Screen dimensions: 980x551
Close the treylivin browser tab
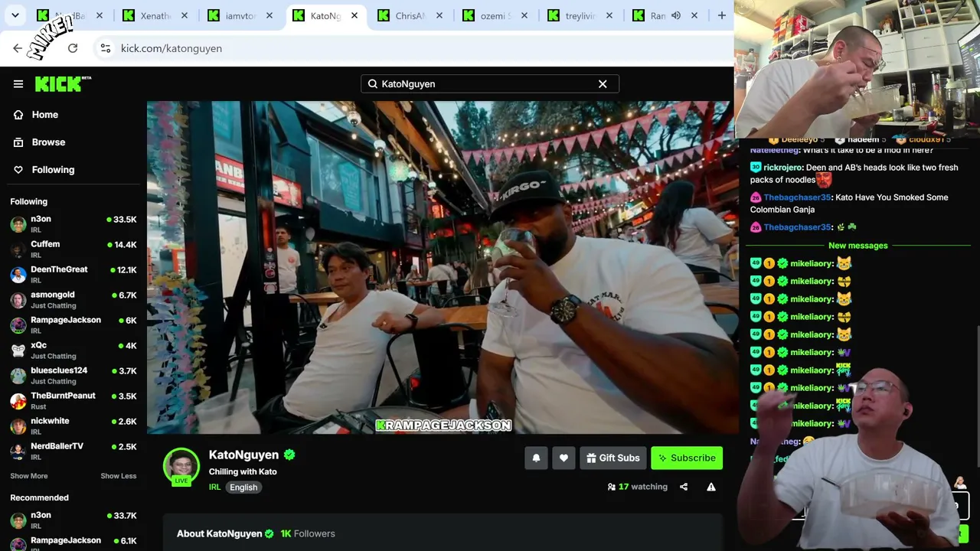pos(609,16)
